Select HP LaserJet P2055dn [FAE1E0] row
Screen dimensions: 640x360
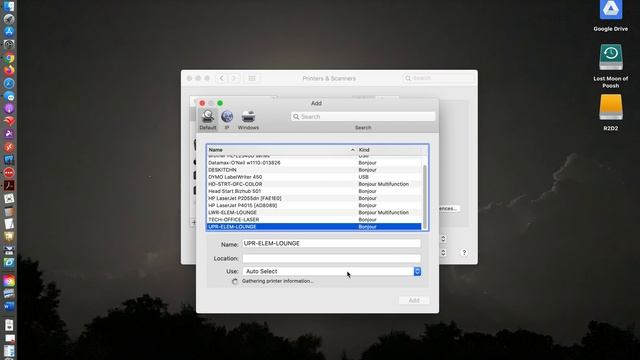click(x=314, y=198)
